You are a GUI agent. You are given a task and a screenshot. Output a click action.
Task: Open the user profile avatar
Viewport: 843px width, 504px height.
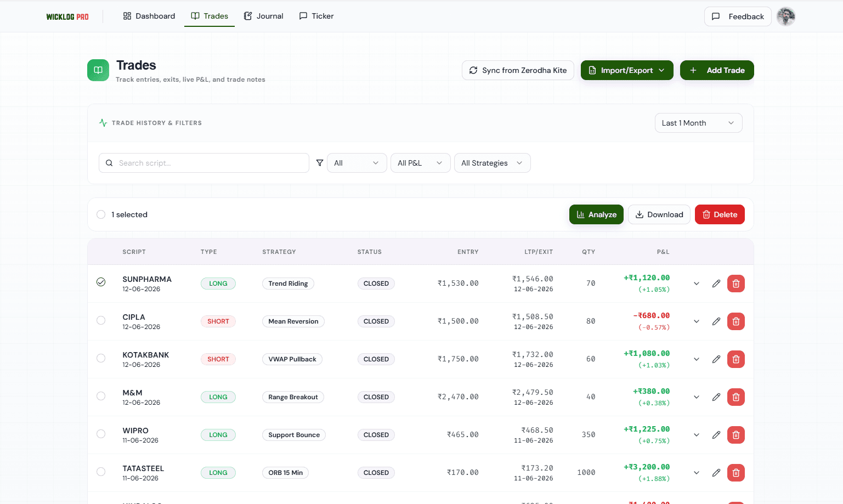(786, 16)
